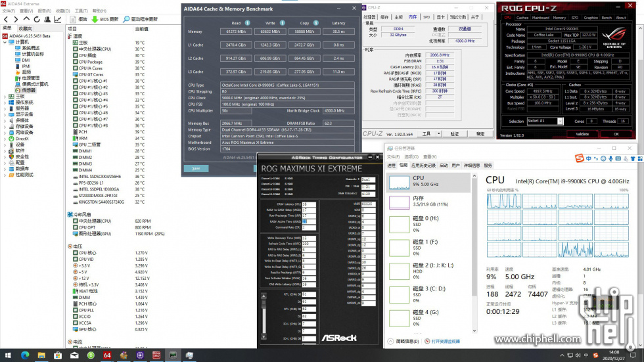The image size is (644, 362).
Task: Select 超频 overclock tree item
Action: (26, 72)
